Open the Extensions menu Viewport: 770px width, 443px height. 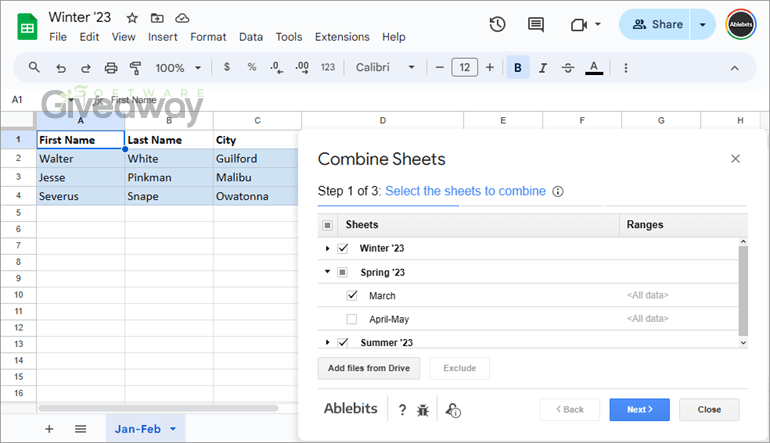342,37
